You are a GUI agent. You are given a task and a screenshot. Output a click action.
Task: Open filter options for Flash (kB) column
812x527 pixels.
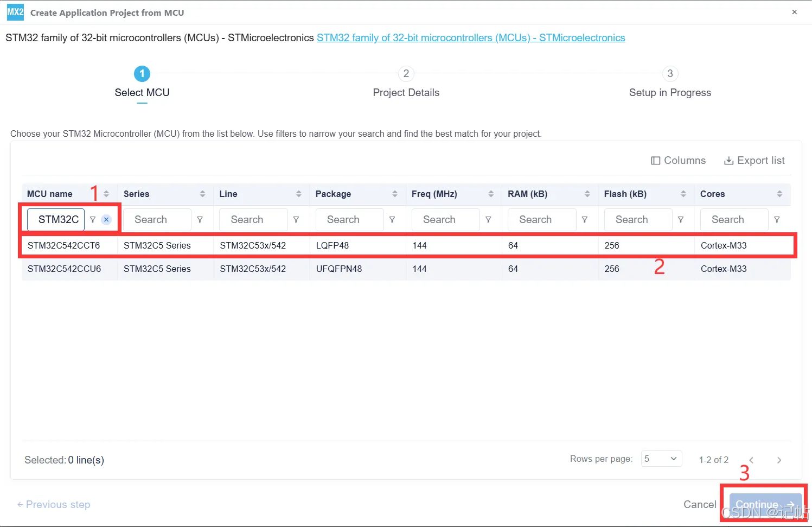[681, 220]
